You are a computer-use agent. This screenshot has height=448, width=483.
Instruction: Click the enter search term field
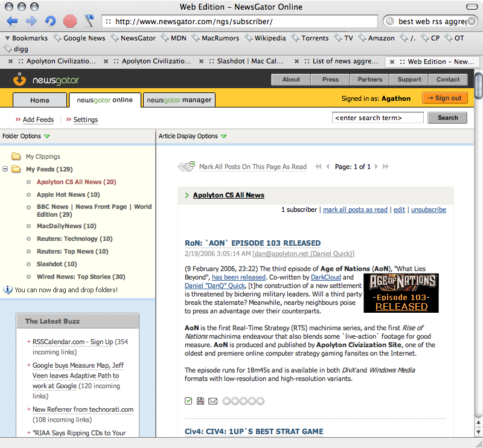pyautogui.click(x=377, y=118)
